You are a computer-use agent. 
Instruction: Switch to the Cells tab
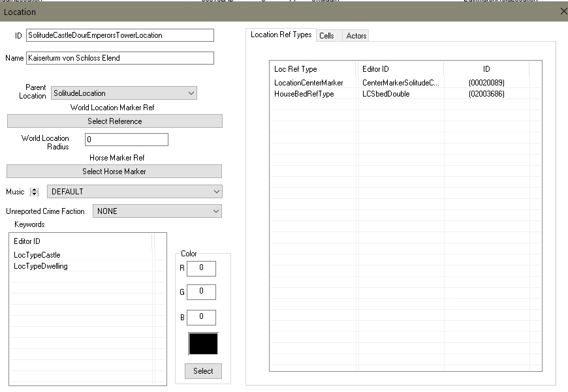click(x=326, y=36)
